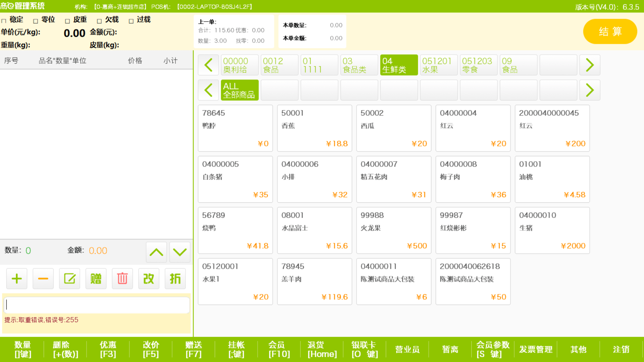The width and height of the screenshot is (644, 362).
Task: Move selection down with the down arrow
Action: click(180, 252)
